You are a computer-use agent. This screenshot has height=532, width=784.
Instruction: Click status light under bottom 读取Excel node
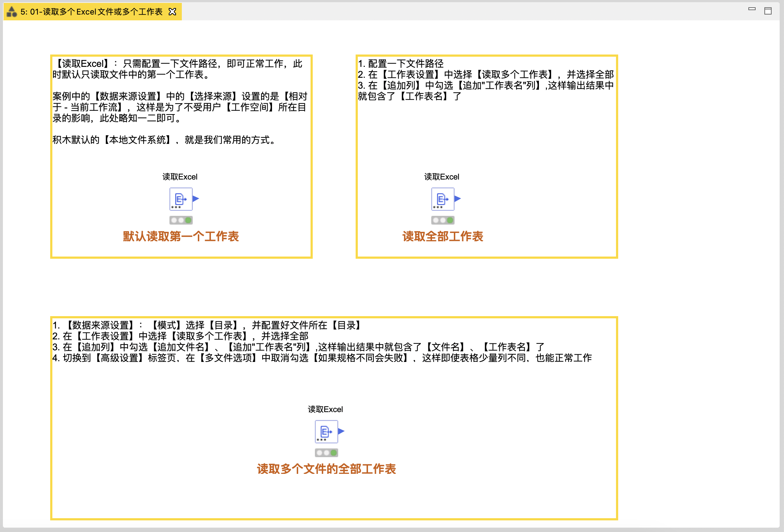click(326, 453)
